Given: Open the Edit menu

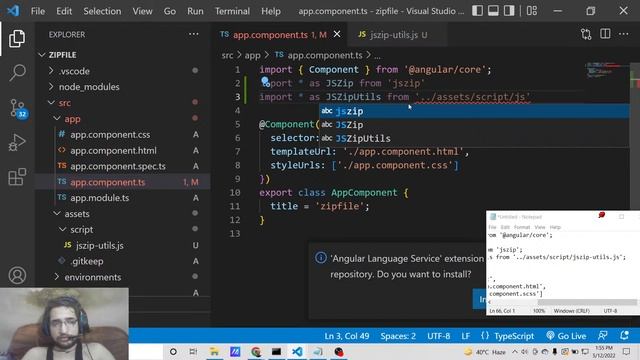Looking at the screenshot, I should 64,11.
